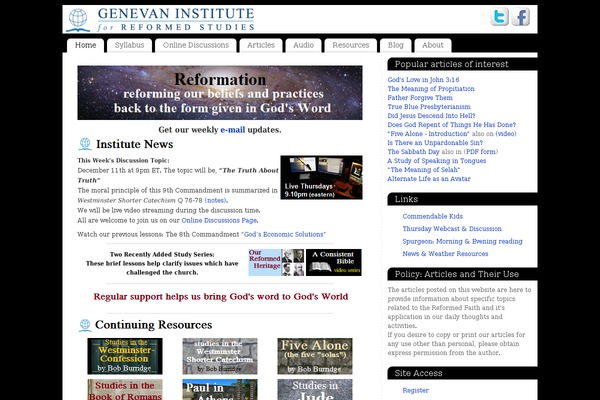Open Spurgeon Morning & Evening reading
This screenshot has height=400, width=600.
pos(462,241)
